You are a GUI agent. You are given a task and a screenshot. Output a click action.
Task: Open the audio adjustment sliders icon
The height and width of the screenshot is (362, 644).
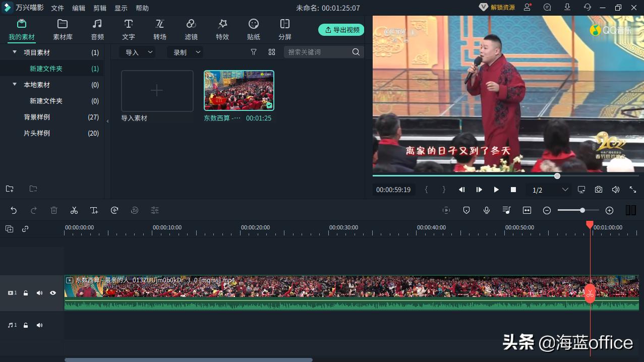click(x=155, y=210)
